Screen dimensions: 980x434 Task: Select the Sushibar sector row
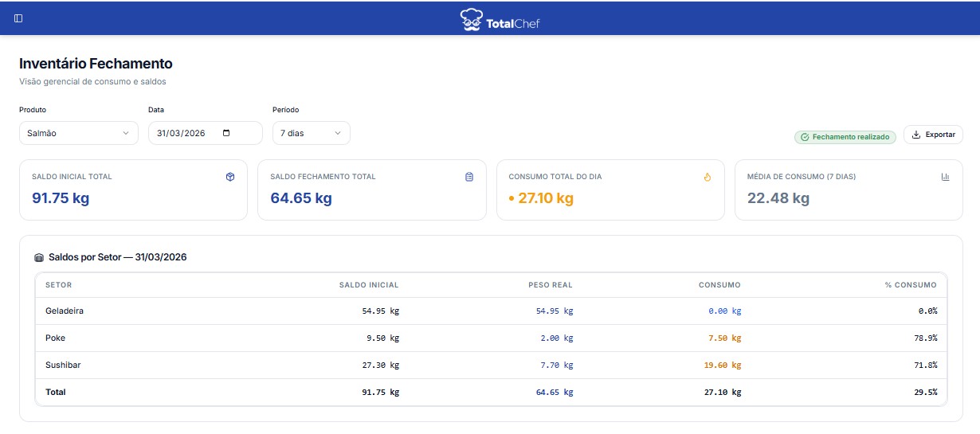pos(63,366)
